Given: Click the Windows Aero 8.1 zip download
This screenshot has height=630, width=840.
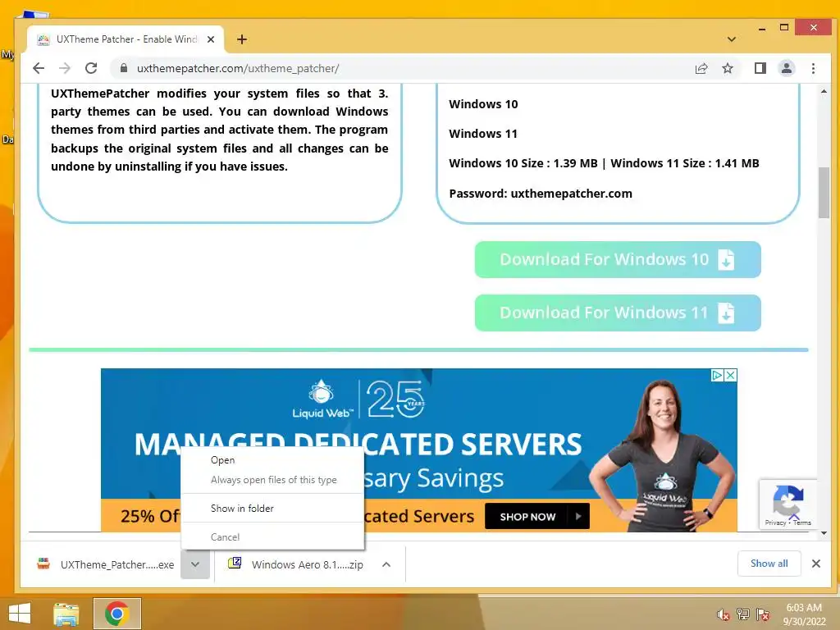Looking at the screenshot, I should 297,564.
